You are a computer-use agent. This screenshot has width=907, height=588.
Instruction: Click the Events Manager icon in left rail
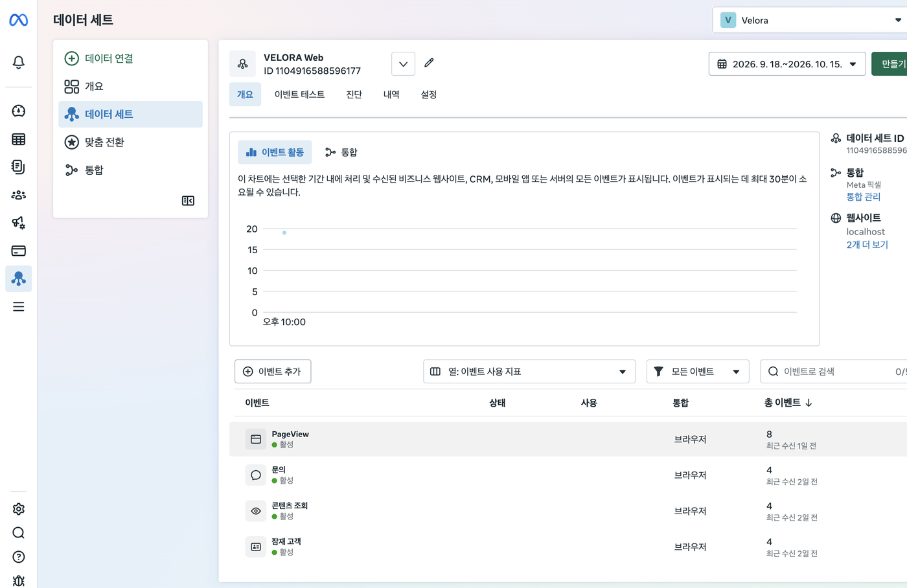click(18, 278)
